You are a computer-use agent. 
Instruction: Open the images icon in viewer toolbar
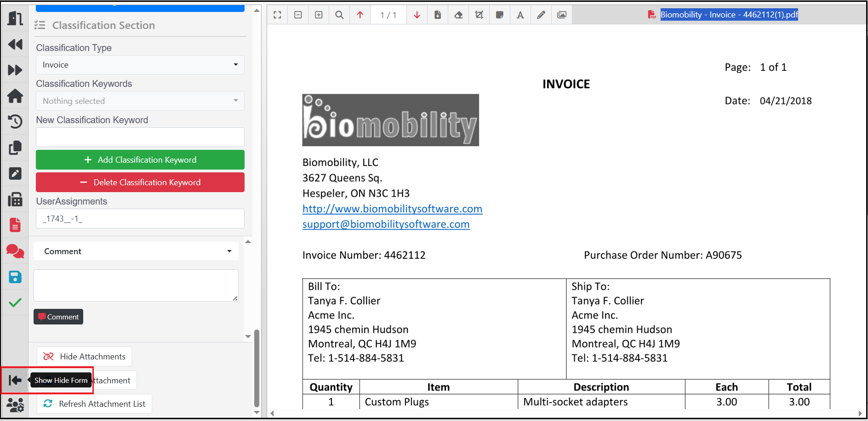coord(562,15)
